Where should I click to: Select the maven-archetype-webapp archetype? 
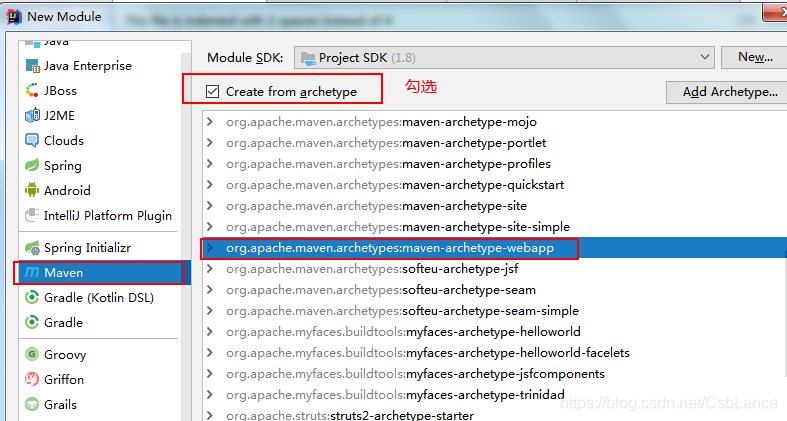tap(390, 248)
